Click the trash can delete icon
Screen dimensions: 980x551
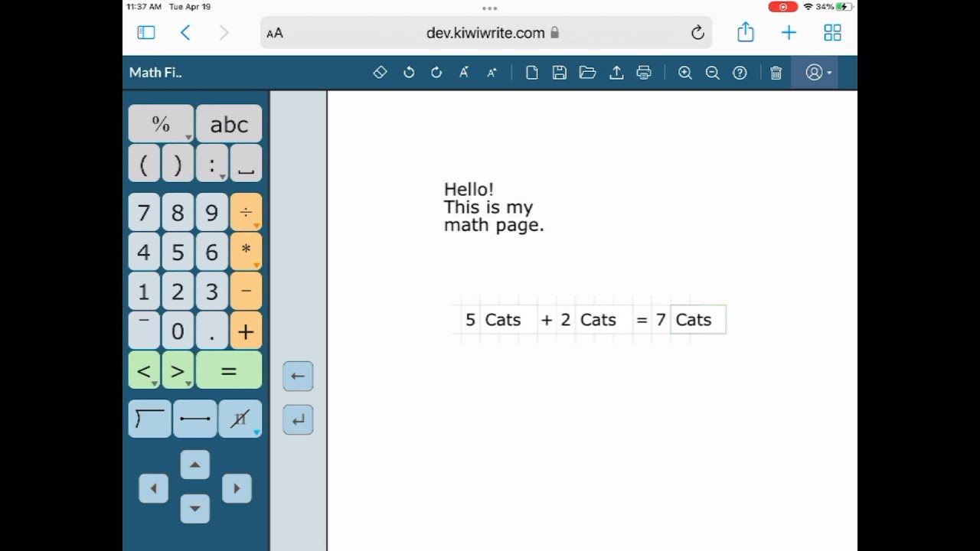776,73
